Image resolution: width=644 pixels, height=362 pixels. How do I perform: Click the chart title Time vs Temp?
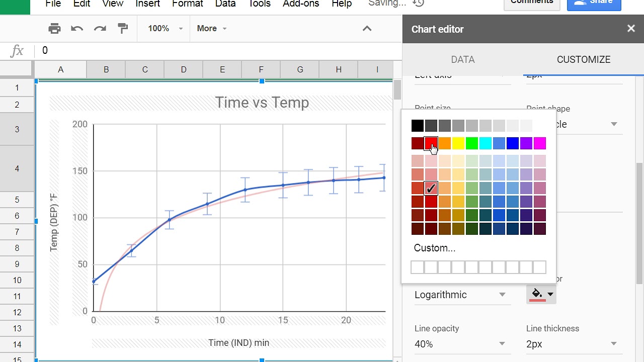coord(262,103)
